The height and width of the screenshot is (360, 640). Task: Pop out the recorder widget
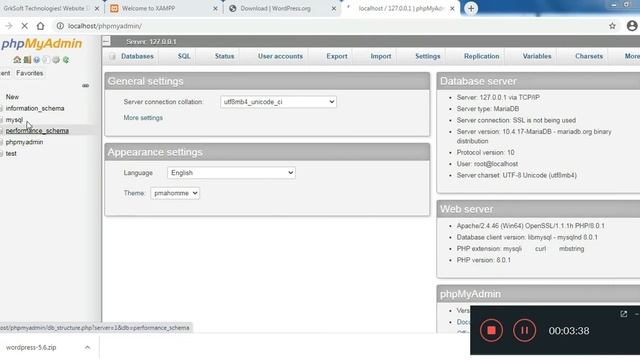click(x=624, y=313)
